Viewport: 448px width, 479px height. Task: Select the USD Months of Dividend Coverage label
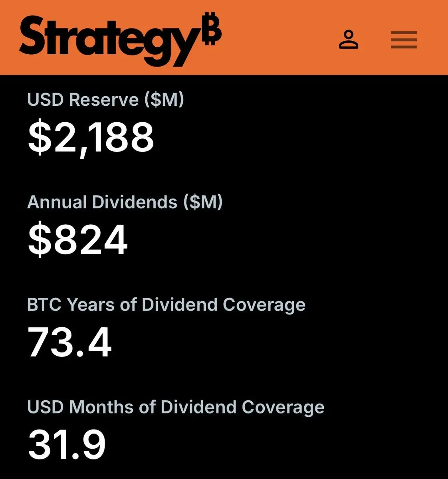[176, 407]
